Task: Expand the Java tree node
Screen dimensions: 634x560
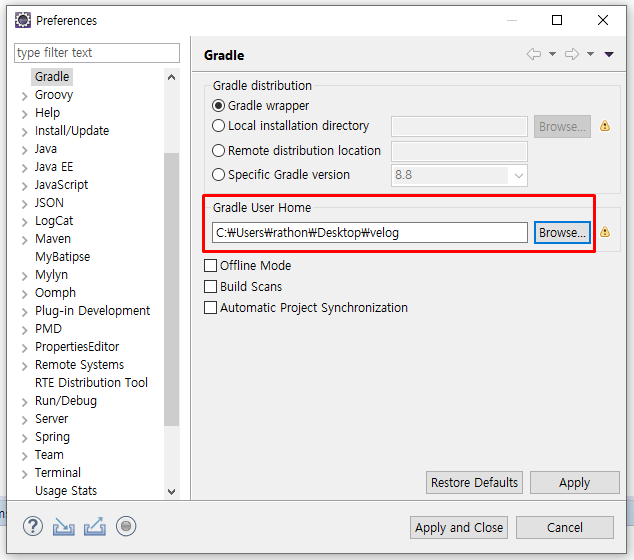Action: 25,150
